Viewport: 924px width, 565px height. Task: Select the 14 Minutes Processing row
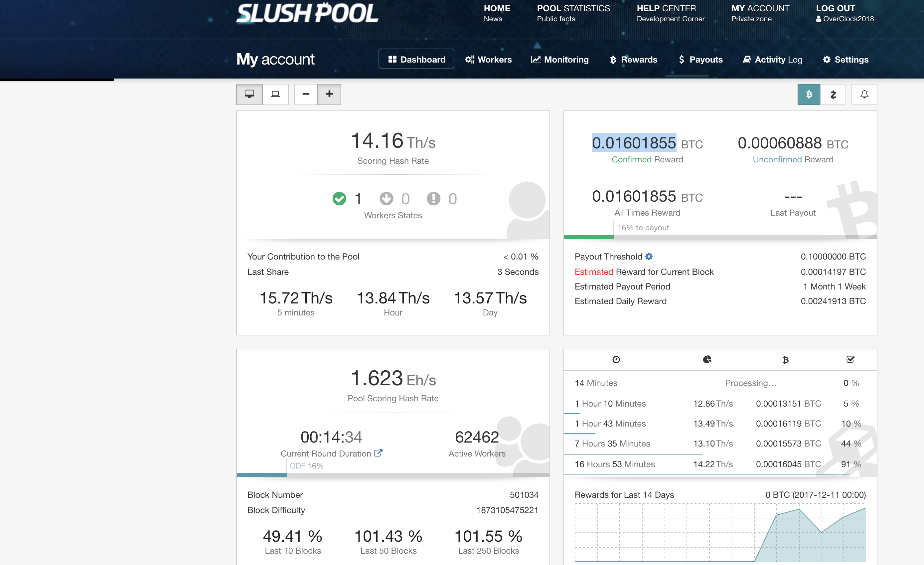click(x=720, y=383)
